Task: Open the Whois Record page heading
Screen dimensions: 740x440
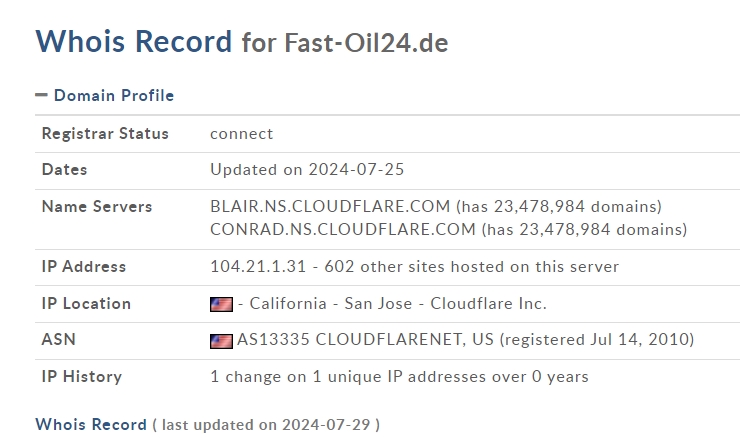Action: (x=134, y=41)
